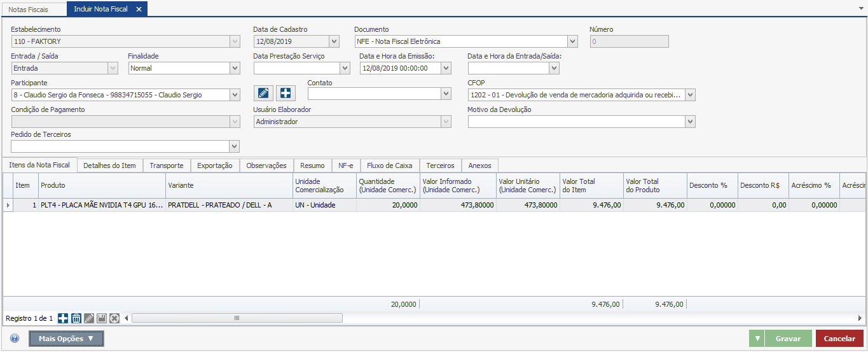Click the Gravar button
This screenshot has height=352, width=868.
(x=788, y=339)
